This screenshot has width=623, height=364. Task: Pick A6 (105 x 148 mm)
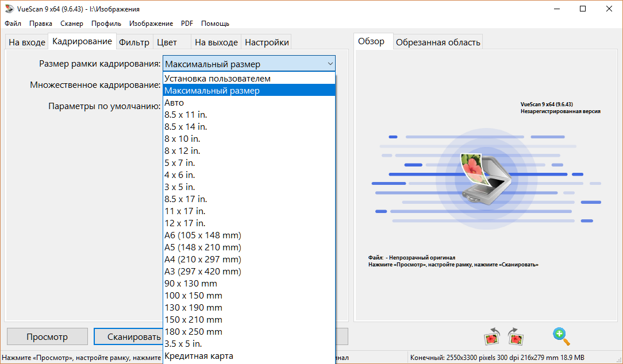tap(249, 235)
